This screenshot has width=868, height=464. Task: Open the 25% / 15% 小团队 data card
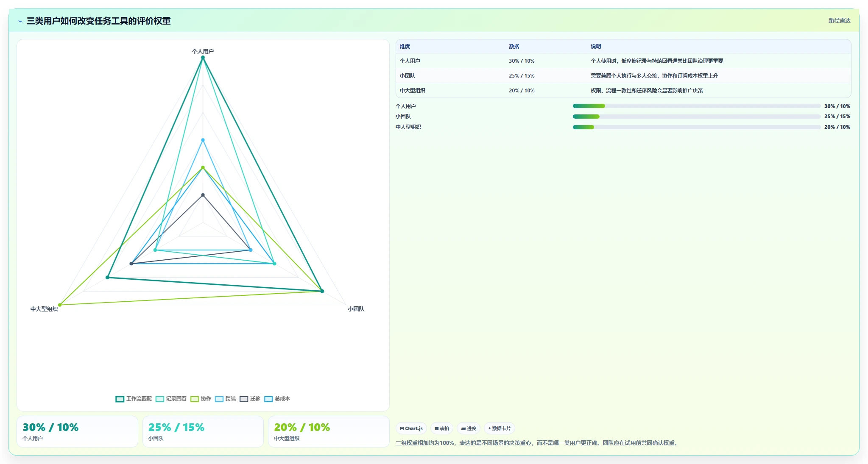[203, 431]
